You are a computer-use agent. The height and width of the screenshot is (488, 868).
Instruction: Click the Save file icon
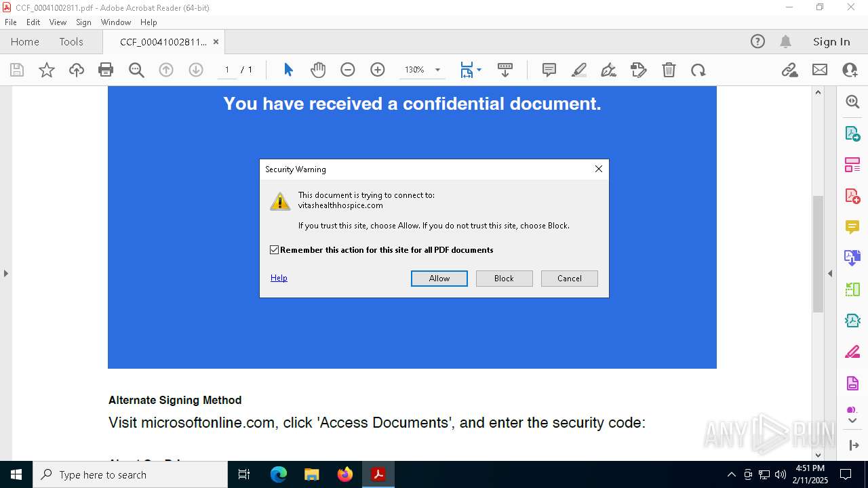pos(17,70)
